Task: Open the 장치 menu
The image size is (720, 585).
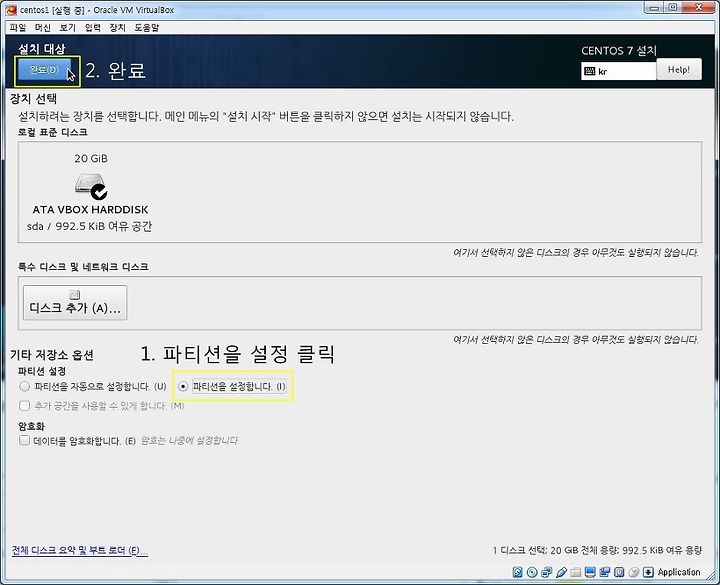Action: click(118, 28)
